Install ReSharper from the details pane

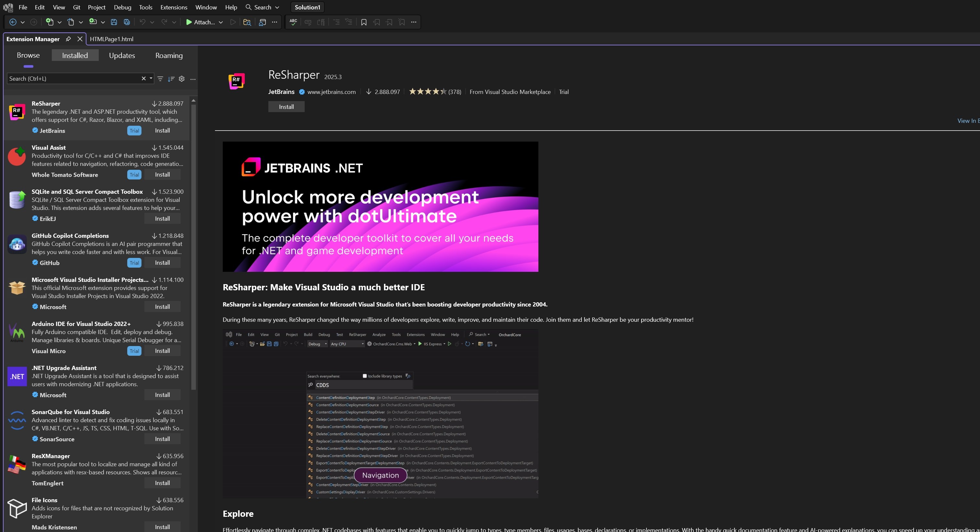(x=287, y=107)
